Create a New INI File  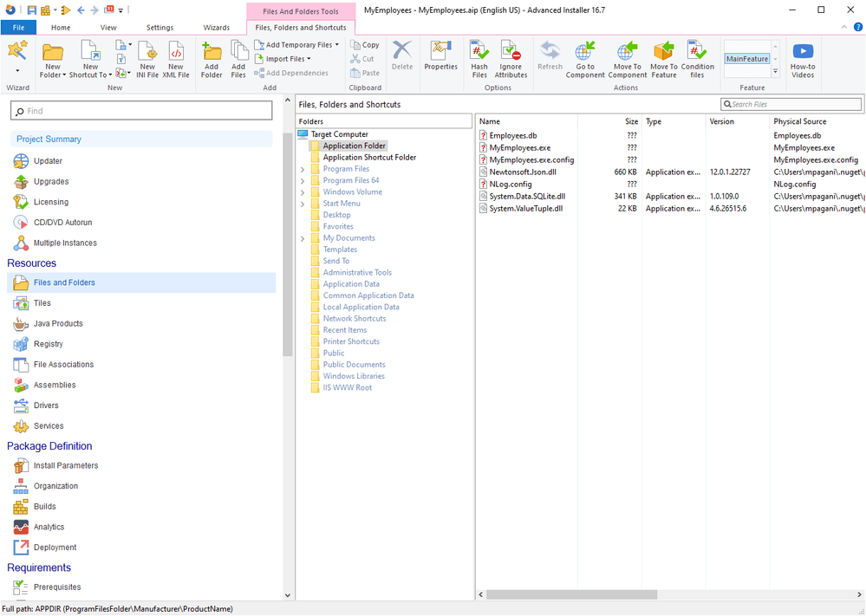tap(147, 59)
